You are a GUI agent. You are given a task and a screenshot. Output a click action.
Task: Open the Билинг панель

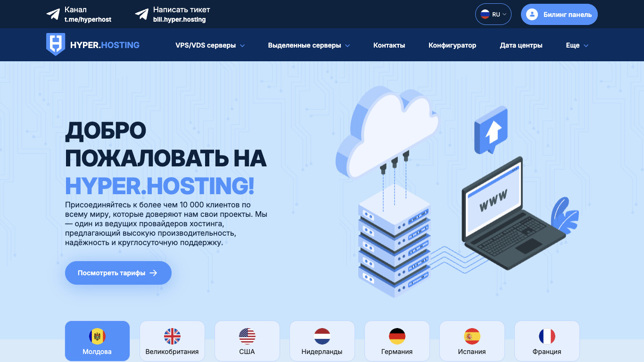(x=559, y=14)
